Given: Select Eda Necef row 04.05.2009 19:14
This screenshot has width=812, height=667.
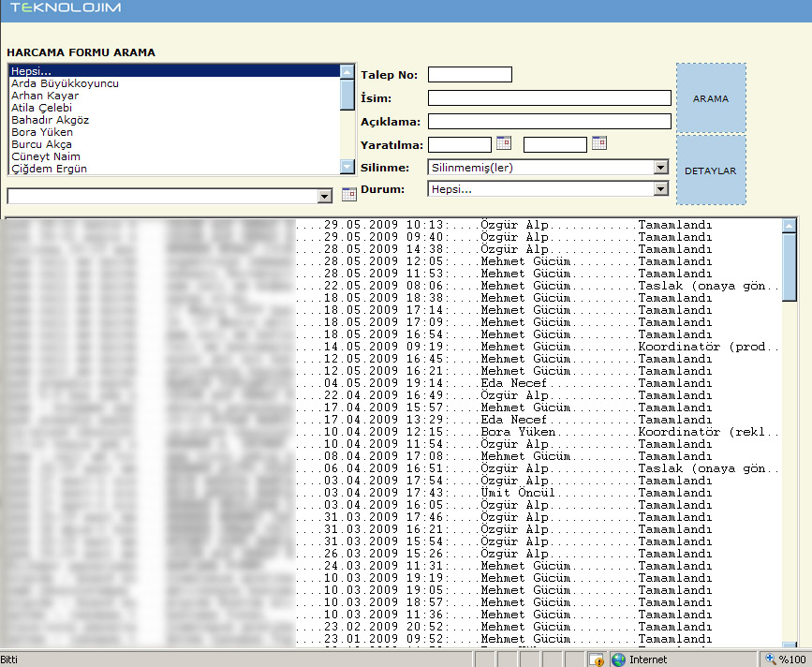Looking at the screenshot, I should click(393, 383).
